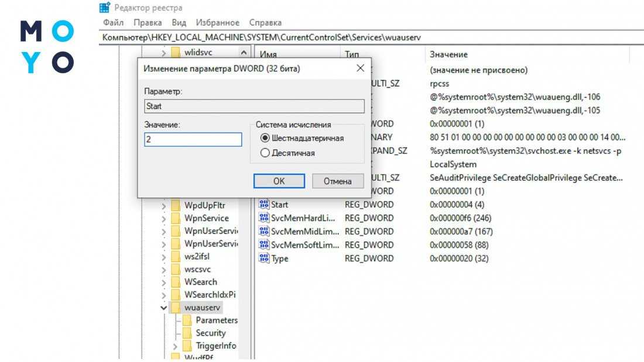
Task: Select the WpnService folder icon
Action: point(176,218)
